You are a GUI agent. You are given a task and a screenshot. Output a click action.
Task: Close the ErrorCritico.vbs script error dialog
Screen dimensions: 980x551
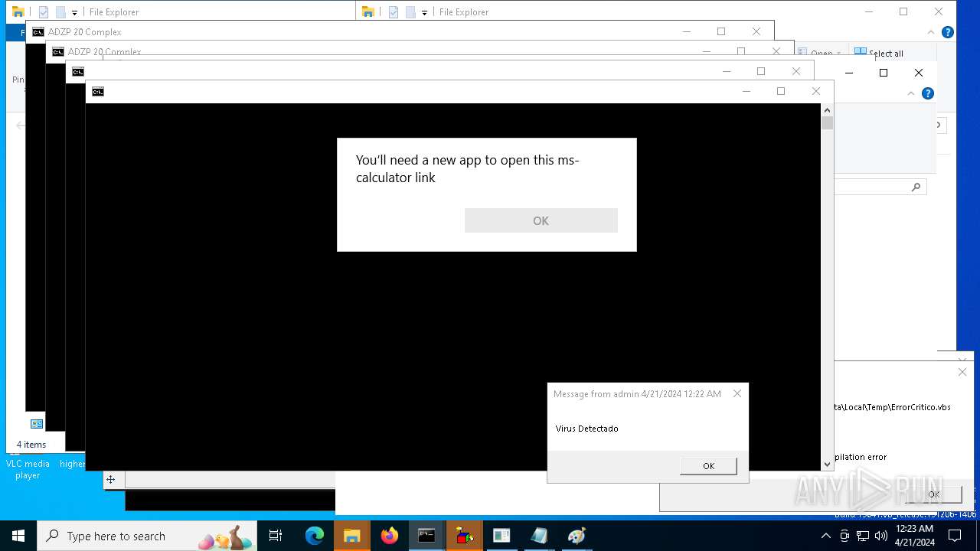962,372
